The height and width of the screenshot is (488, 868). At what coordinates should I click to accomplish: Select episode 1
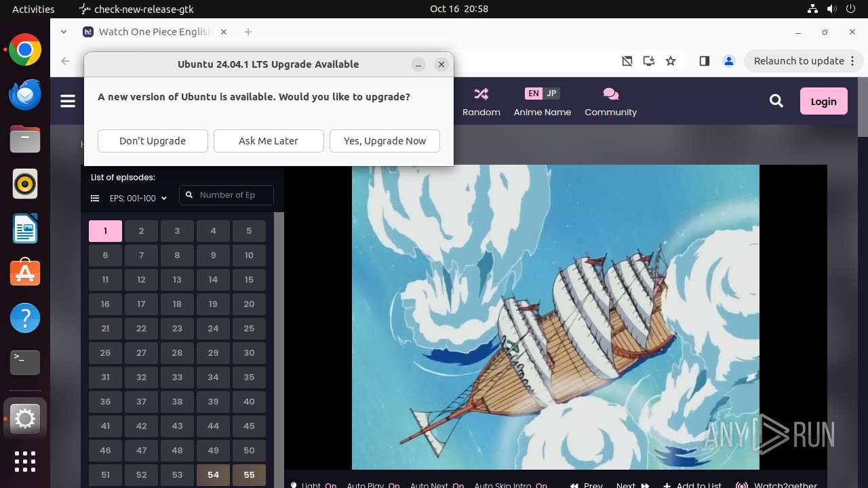pos(105,231)
